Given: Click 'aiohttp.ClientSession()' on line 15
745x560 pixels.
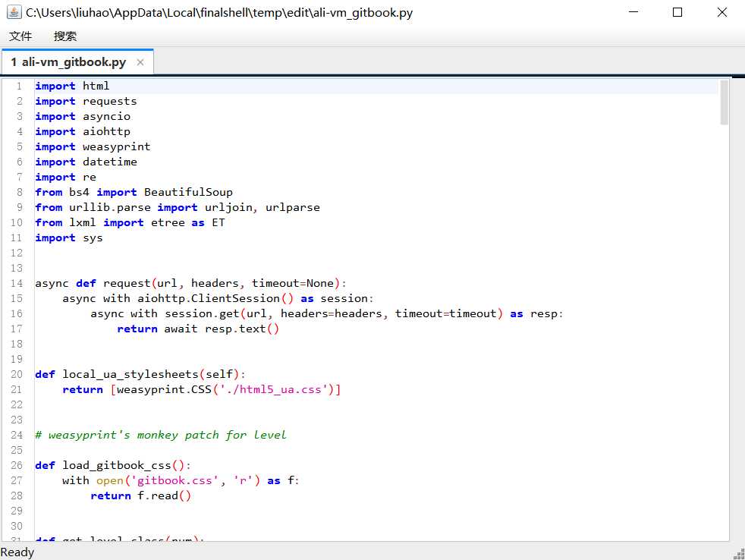Looking at the screenshot, I should [215, 298].
